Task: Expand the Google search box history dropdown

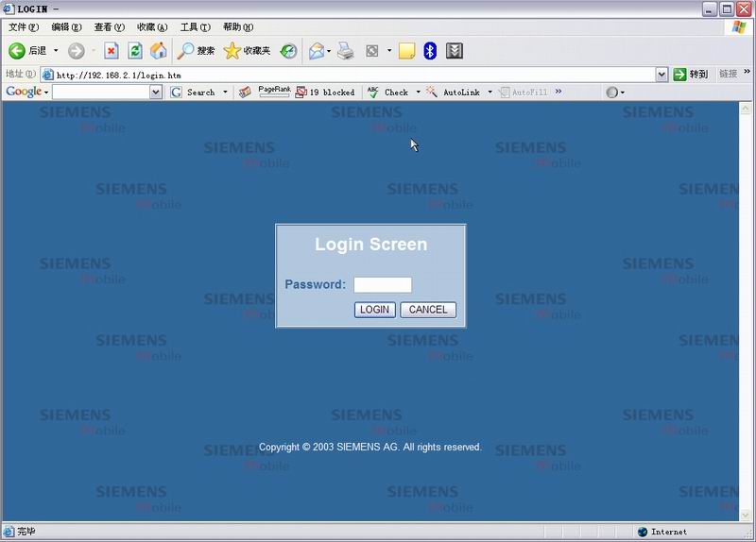Action: [155, 92]
